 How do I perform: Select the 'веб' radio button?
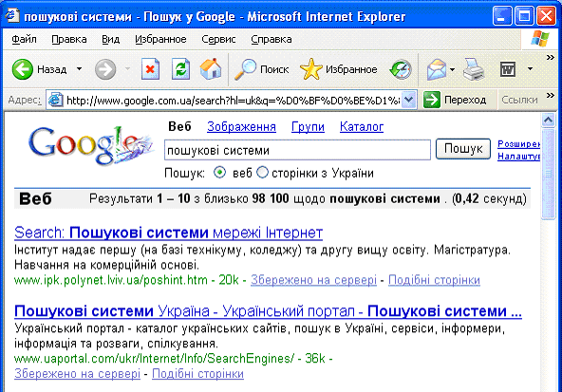tap(219, 173)
